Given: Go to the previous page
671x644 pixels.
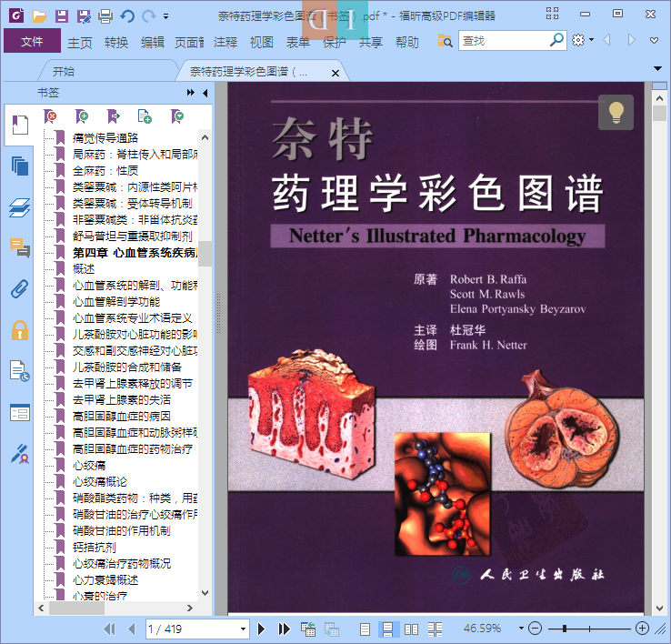Looking at the screenshot, I should pos(132,629).
